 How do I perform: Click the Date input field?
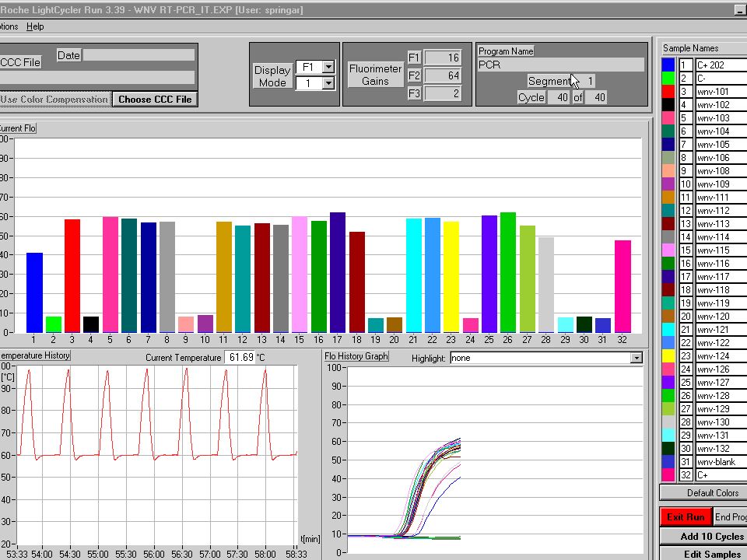tap(139, 54)
